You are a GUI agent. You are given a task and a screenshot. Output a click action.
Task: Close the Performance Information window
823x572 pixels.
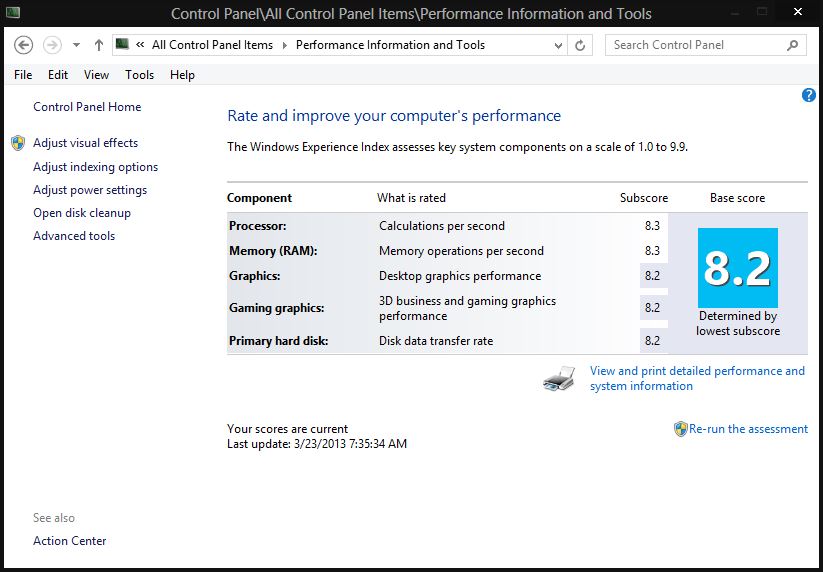coord(798,12)
